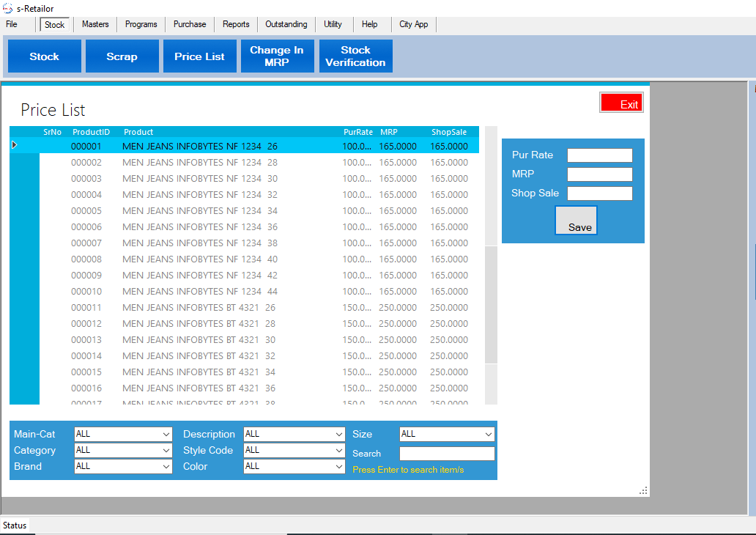Image resolution: width=756 pixels, height=535 pixels.
Task: Open the Scrap module button
Action: point(122,56)
